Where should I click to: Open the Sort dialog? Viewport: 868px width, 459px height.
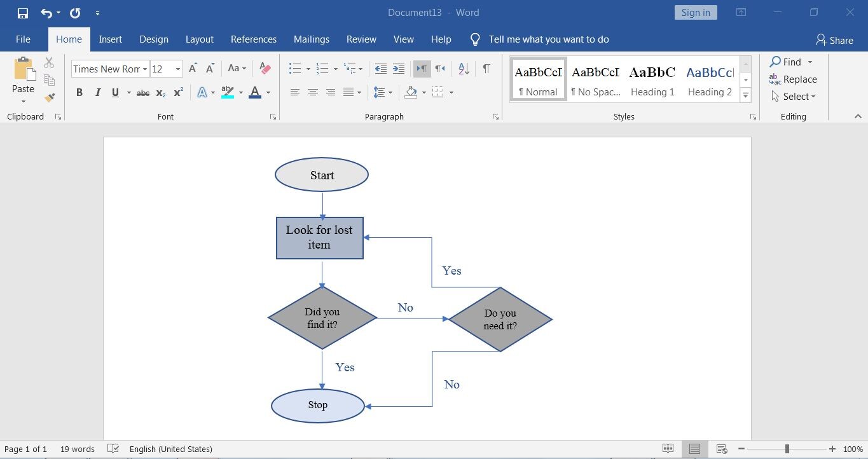point(463,69)
